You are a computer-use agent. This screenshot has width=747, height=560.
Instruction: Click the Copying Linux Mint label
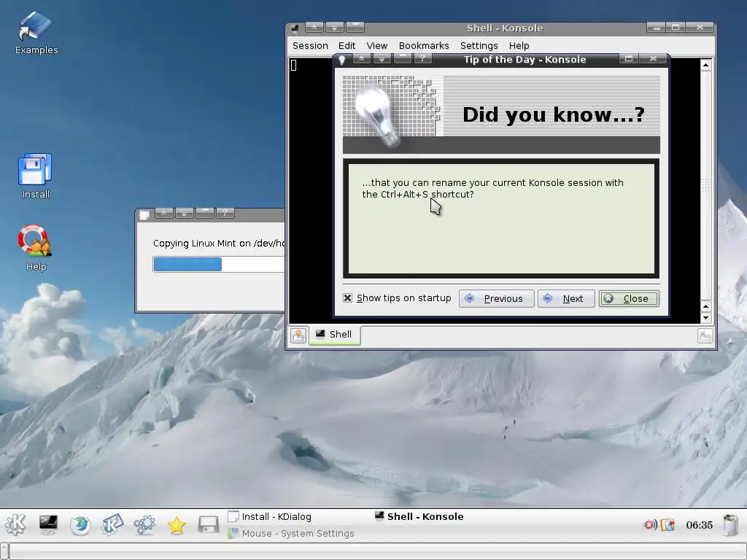click(x=219, y=244)
